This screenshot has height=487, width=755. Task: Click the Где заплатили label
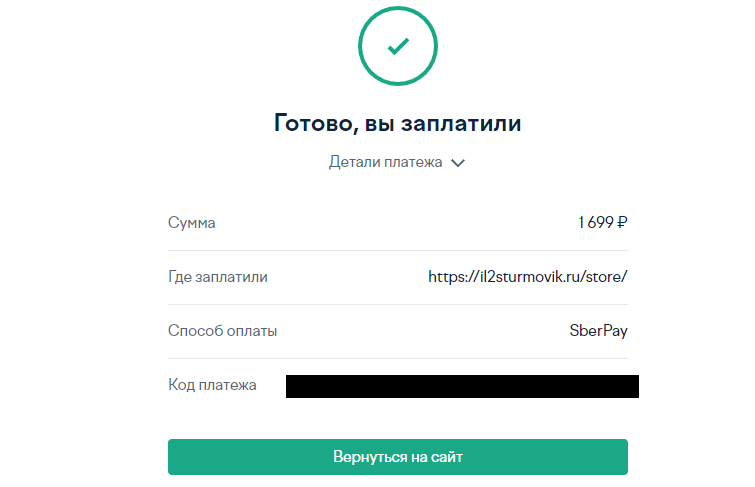[217, 277]
